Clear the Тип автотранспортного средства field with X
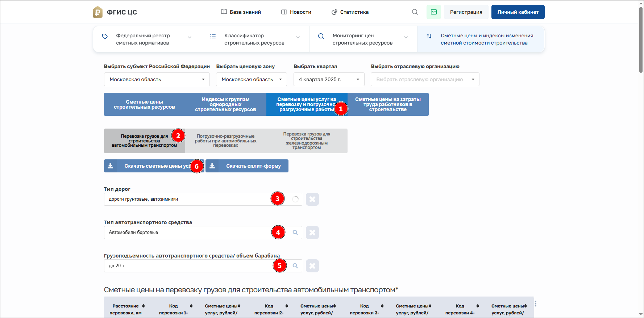Viewport: 644px width, 318px height. (x=312, y=233)
